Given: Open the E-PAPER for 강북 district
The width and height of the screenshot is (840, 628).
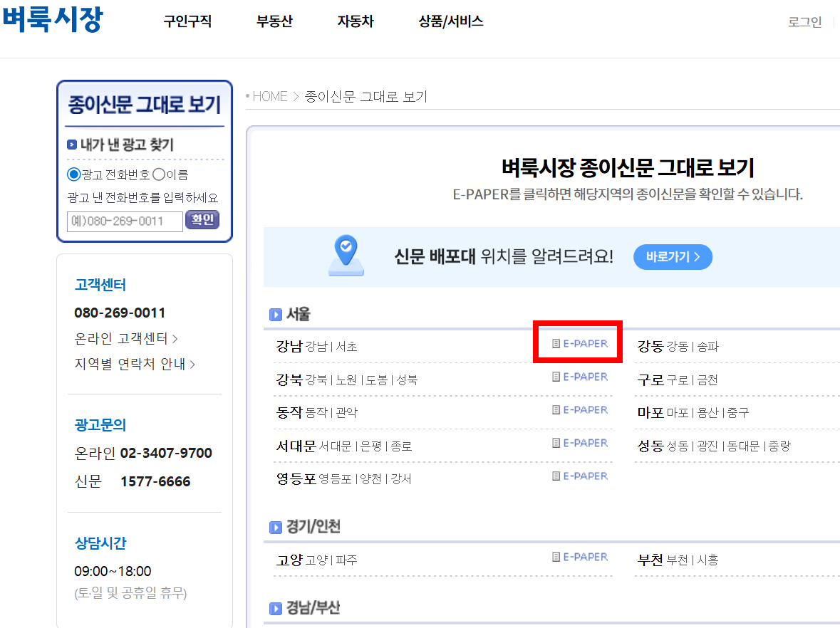Looking at the screenshot, I should 581,376.
